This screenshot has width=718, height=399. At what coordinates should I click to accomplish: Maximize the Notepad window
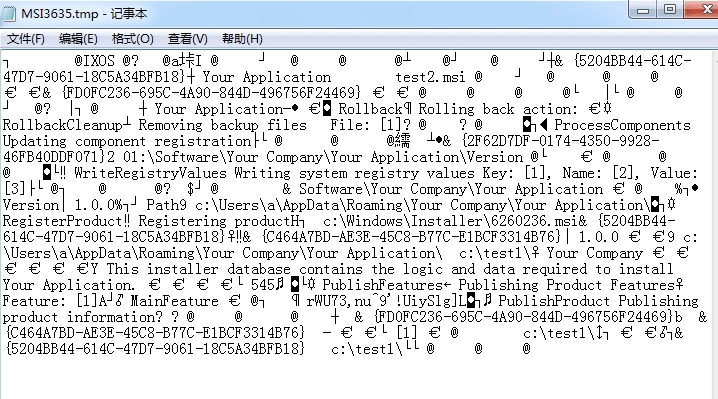(x=669, y=9)
